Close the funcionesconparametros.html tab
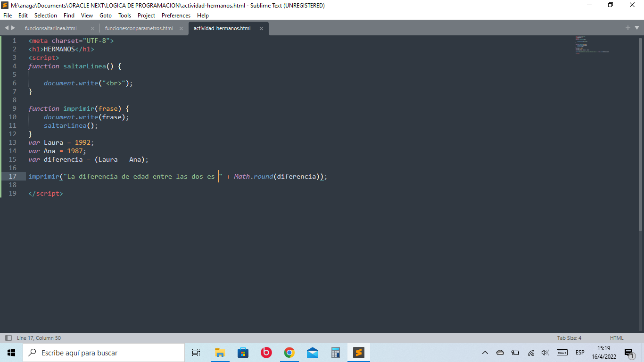The height and width of the screenshot is (362, 644). pyautogui.click(x=181, y=28)
